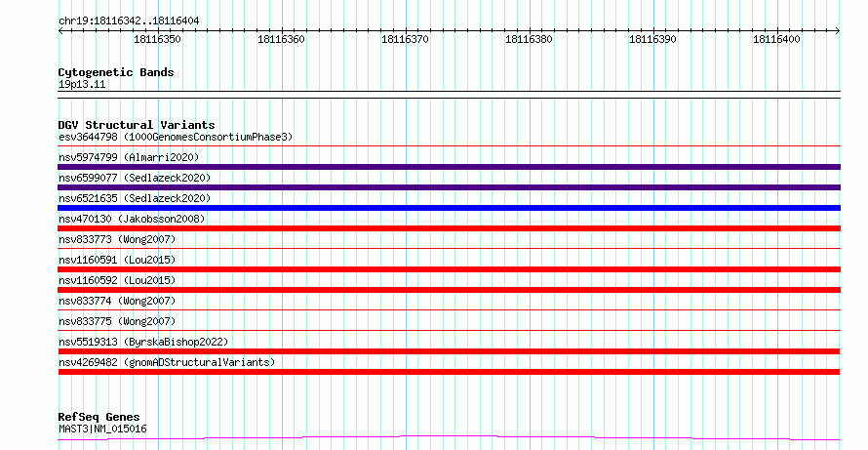Screen dimensions: 868x450
Task: Click the DGV Structural Variants track title
Action: pos(137,125)
